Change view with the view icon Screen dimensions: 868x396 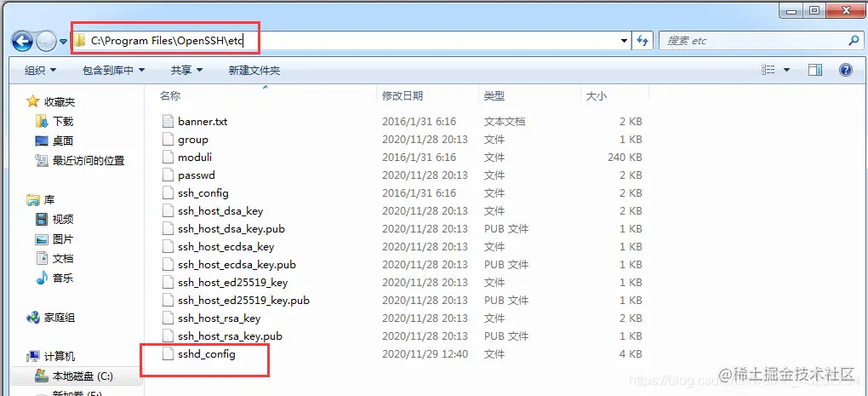768,70
